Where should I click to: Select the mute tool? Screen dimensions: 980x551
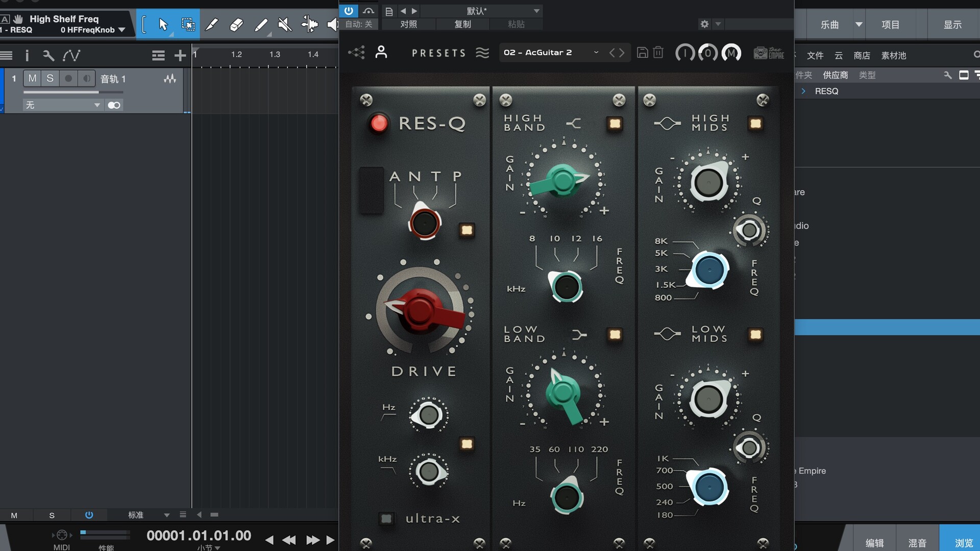click(x=285, y=24)
